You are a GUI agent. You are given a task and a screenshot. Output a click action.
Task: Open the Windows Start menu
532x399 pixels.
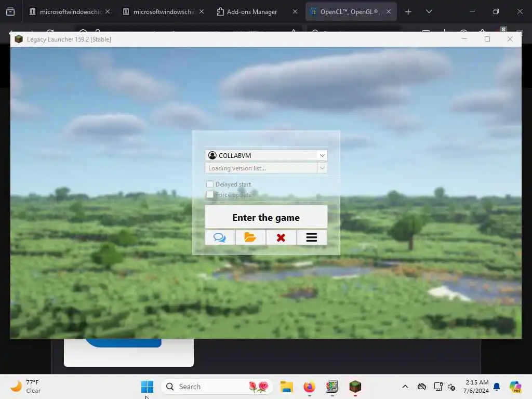tap(147, 387)
